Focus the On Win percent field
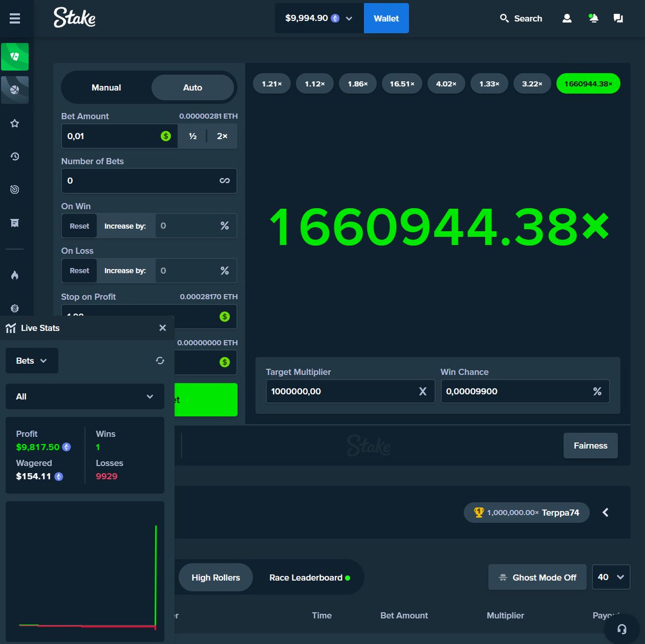645x644 pixels. tap(196, 226)
